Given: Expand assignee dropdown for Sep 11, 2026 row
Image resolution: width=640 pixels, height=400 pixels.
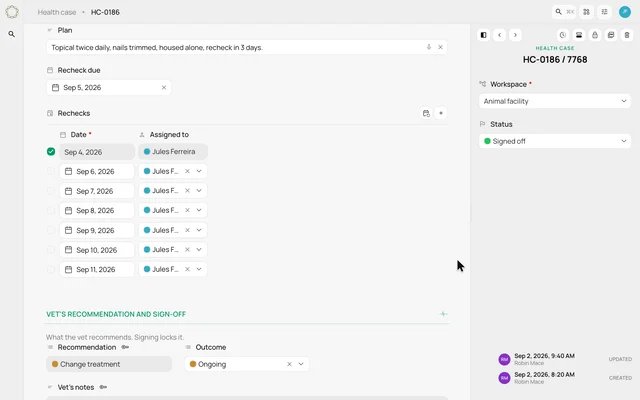Looking at the screenshot, I should tap(199, 269).
